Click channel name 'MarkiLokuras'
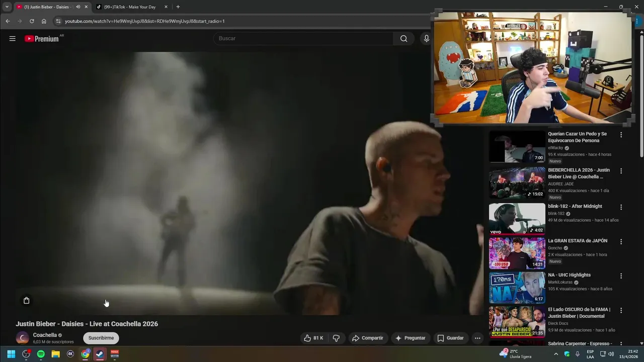 click(x=560, y=283)
